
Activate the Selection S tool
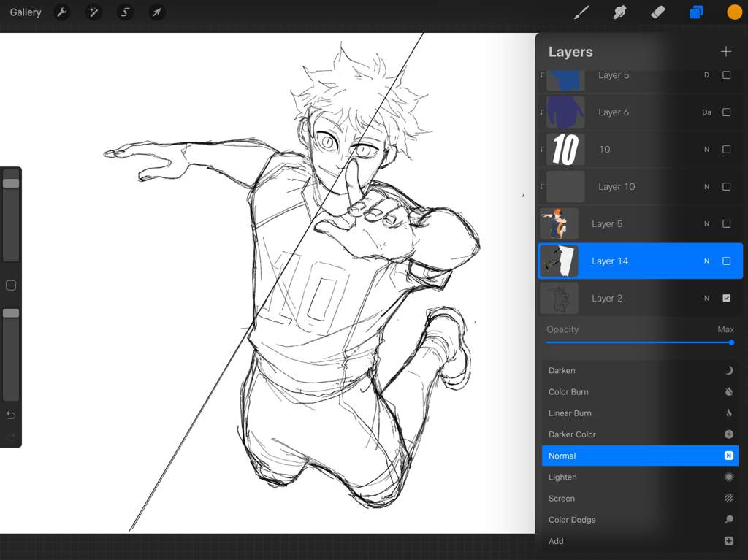pyautogui.click(x=125, y=12)
